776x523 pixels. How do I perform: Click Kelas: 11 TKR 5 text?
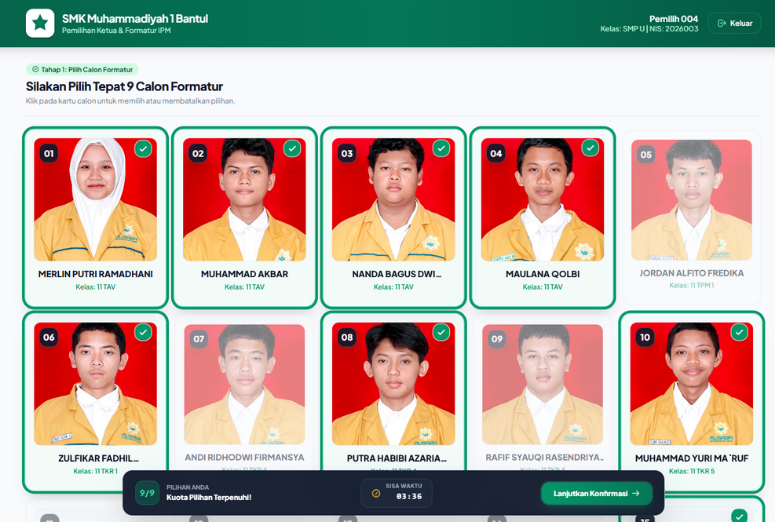tap(691, 471)
